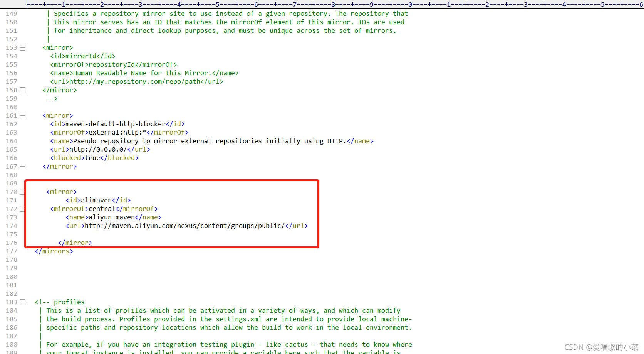Click the maven-default-http-blocker id line
The height and width of the screenshot is (354, 644).
(x=117, y=124)
